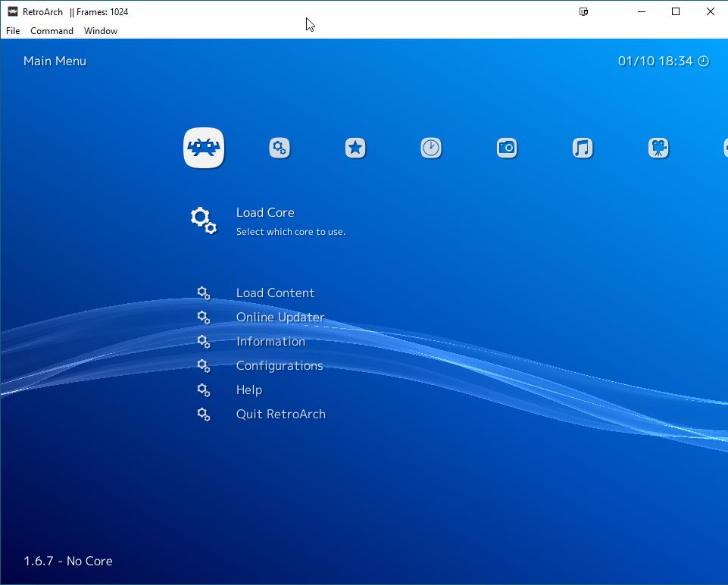Select the Favorites star icon

point(355,148)
